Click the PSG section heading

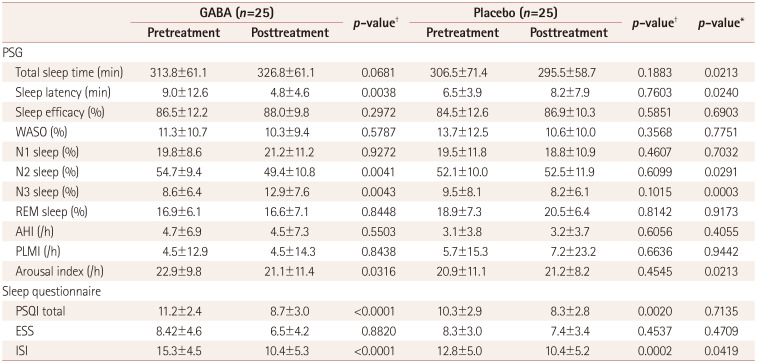coord(12,52)
